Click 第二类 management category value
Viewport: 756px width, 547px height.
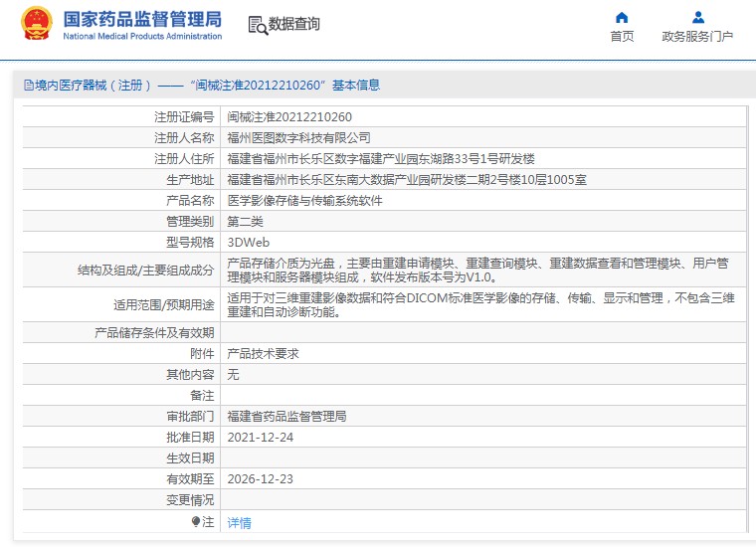tap(245, 221)
